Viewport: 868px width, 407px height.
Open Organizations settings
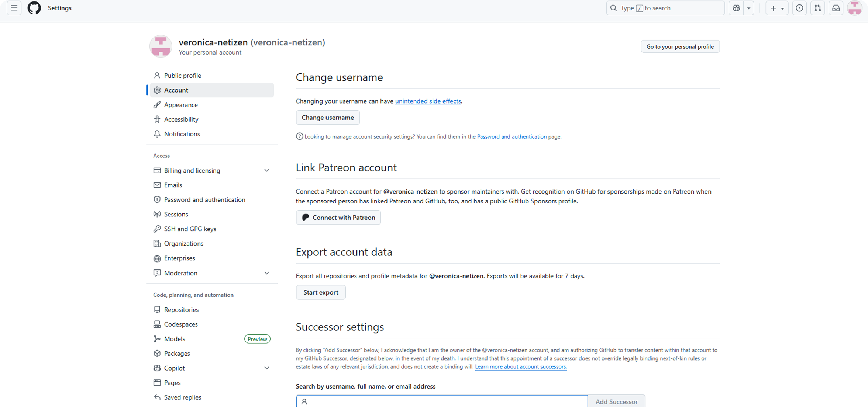pos(212,244)
